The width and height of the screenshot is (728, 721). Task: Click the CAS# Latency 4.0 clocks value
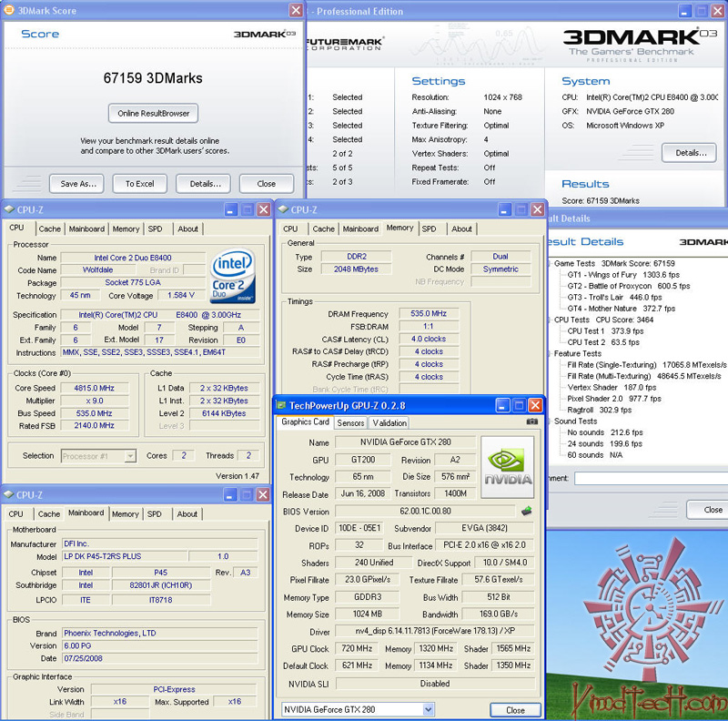point(429,340)
